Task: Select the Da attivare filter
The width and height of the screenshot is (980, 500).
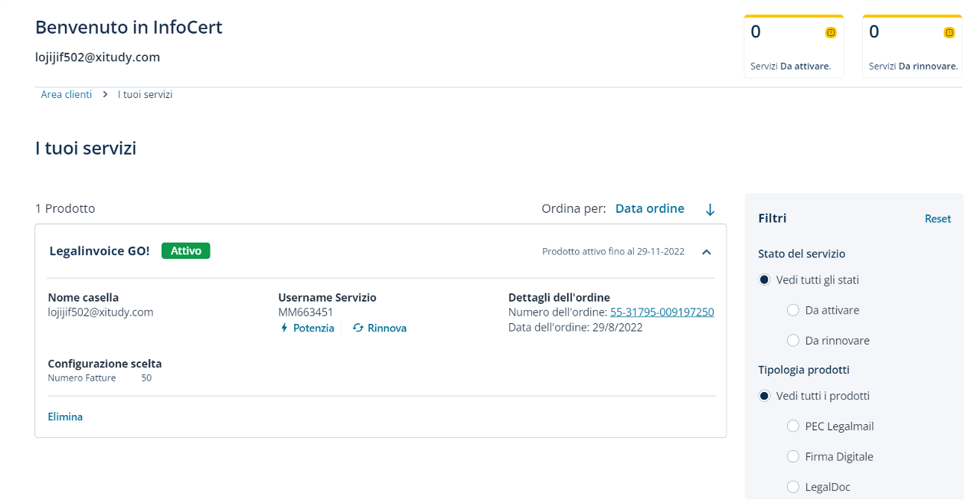Action: click(793, 310)
